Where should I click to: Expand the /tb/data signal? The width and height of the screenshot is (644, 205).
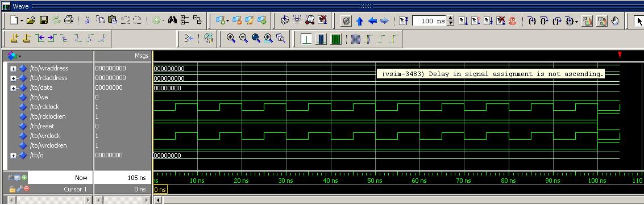(13, 88)
